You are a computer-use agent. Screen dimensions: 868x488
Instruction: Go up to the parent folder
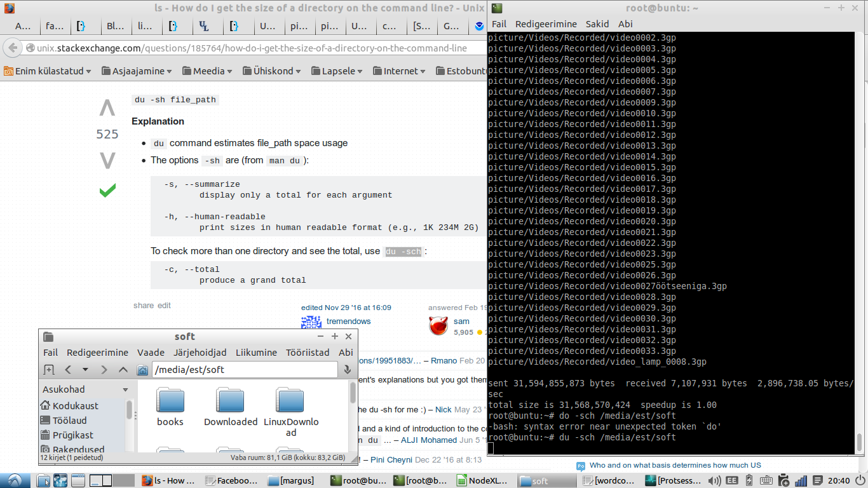[x=123, y=370]
